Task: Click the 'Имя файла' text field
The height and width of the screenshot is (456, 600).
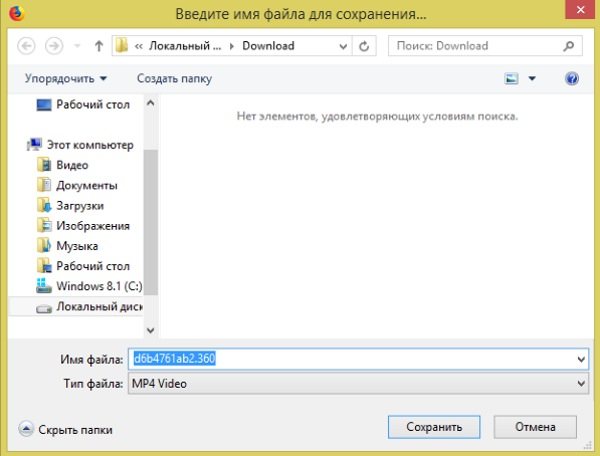Action: [359, 359]
